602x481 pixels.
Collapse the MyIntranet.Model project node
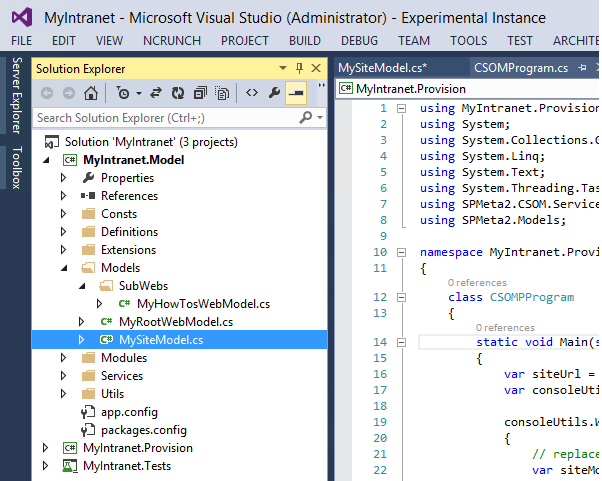[46, 160]
